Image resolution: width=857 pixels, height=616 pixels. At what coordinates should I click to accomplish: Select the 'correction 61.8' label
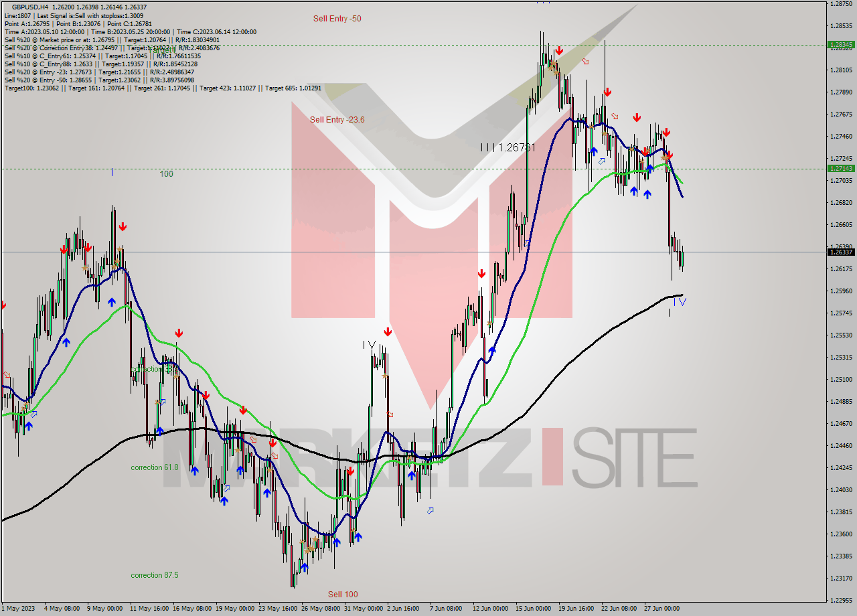155,467
